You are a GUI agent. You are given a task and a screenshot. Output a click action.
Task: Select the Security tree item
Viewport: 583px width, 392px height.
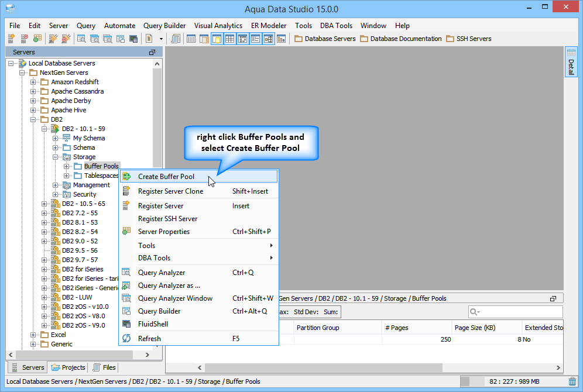(x=84, y=194)
